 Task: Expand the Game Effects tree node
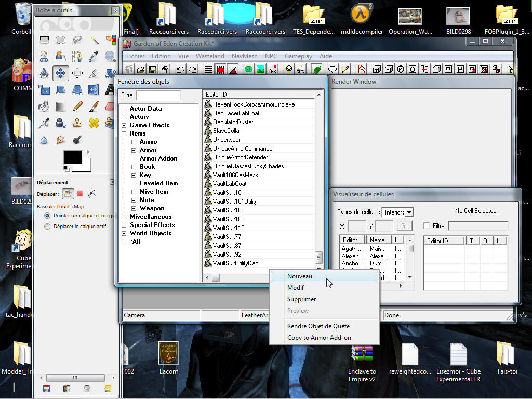[124, 126]
